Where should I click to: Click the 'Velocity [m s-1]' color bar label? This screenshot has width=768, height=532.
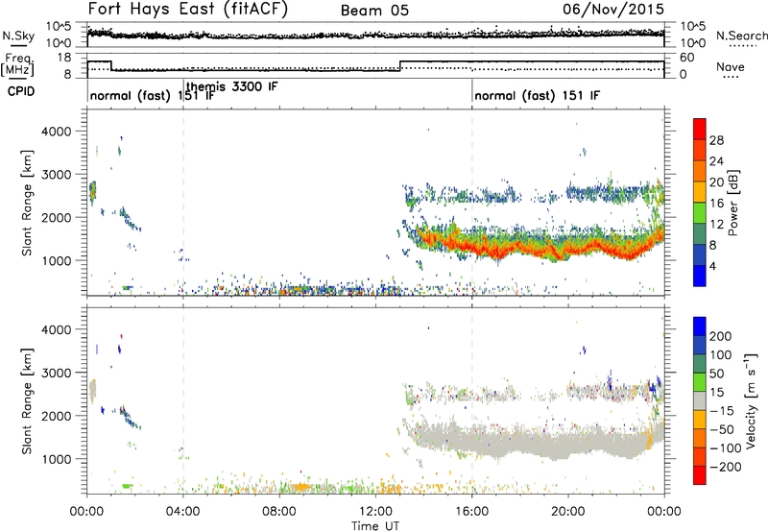[x=750, y=400]
